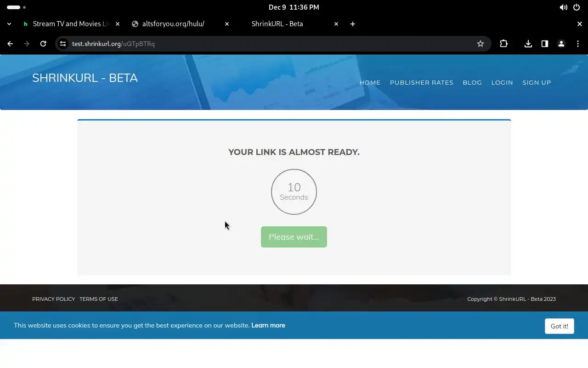The height and width of the screenshot is (368, 588).
Task: Open the Activities overview pill
Action: click(16, 7)
